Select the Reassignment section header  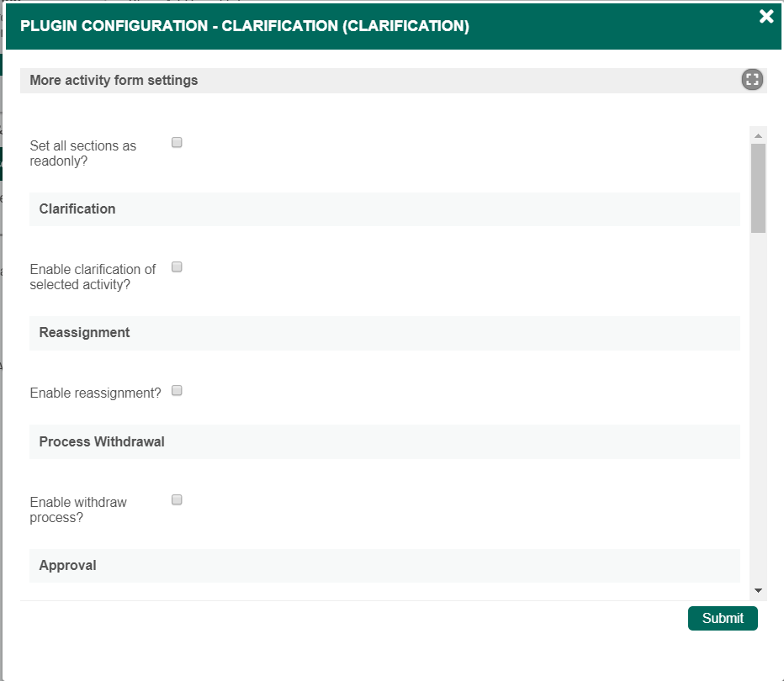tap(384, 333)
